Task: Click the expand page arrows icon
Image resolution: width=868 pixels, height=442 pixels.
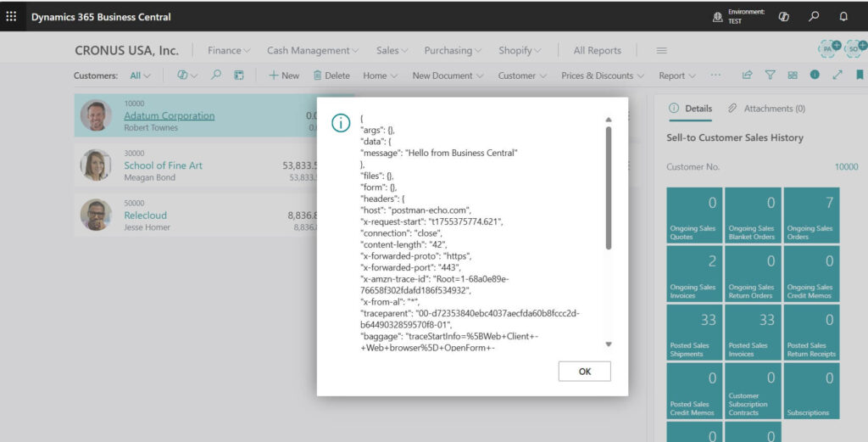Action: 837,76
